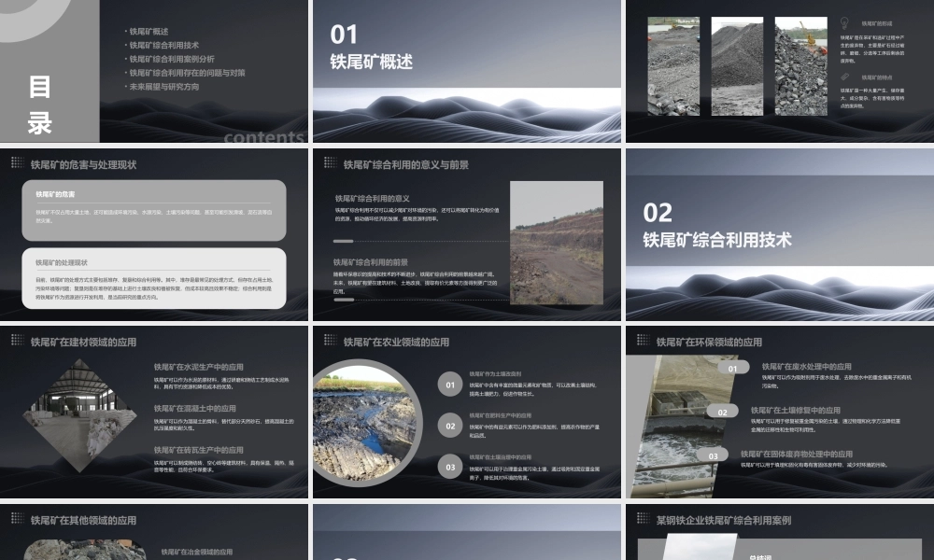The image size is (934, 560).
Task: Click the 铁尾矿在冶金领域的应用 subheading
Action: tap(196, 552)
